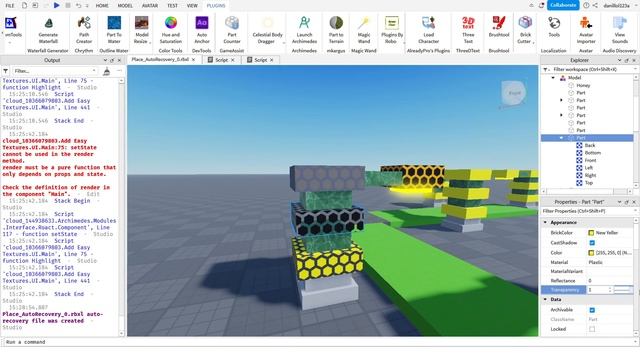Open the Output filter dropdown arrow

tap(94, 71)
